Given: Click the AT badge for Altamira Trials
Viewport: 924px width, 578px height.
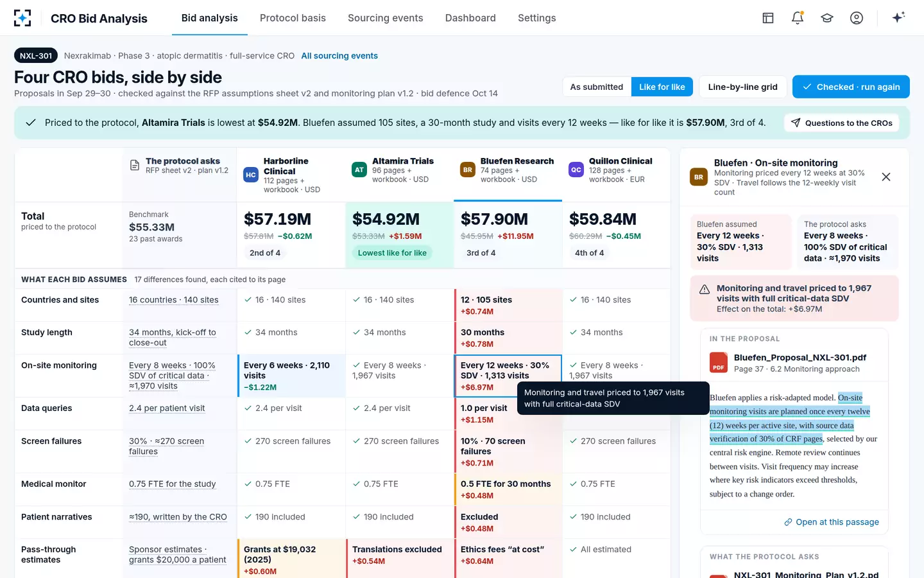Looking at the screenshot, I should pos(359,170).
